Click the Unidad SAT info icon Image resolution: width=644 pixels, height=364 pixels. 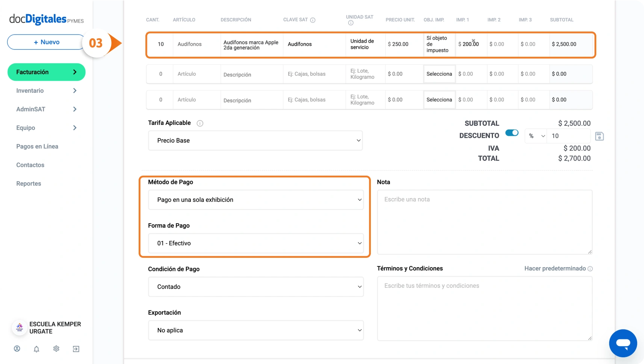(x=351, y=23)
